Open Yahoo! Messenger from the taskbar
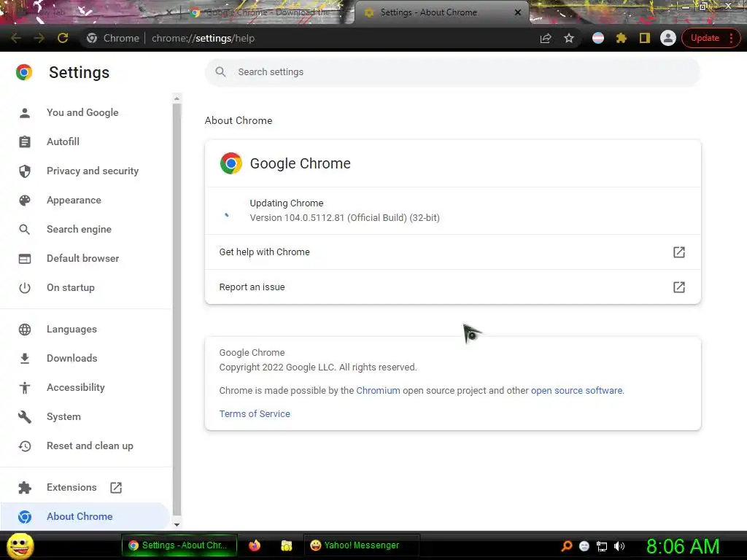The image size is (747, 560). [x=362, y=545]
